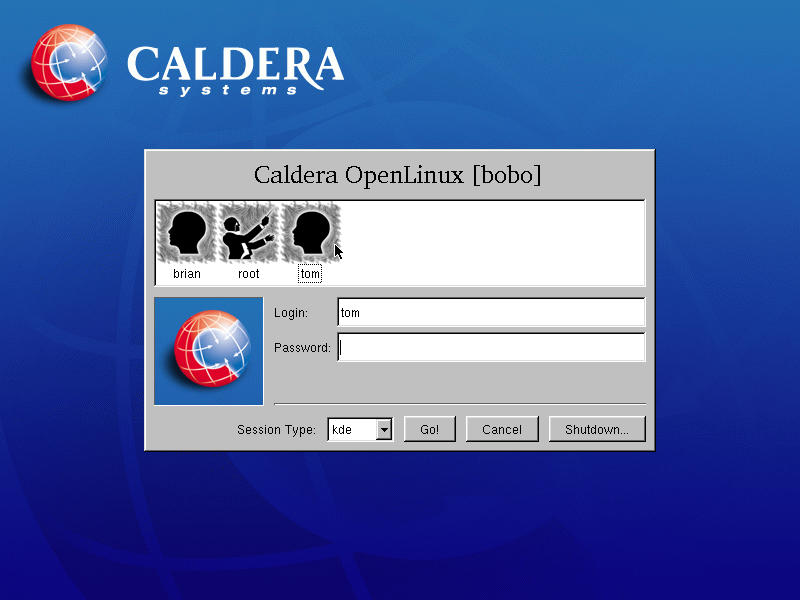Click the 'Session Type:' label

[x=276, y=430]
